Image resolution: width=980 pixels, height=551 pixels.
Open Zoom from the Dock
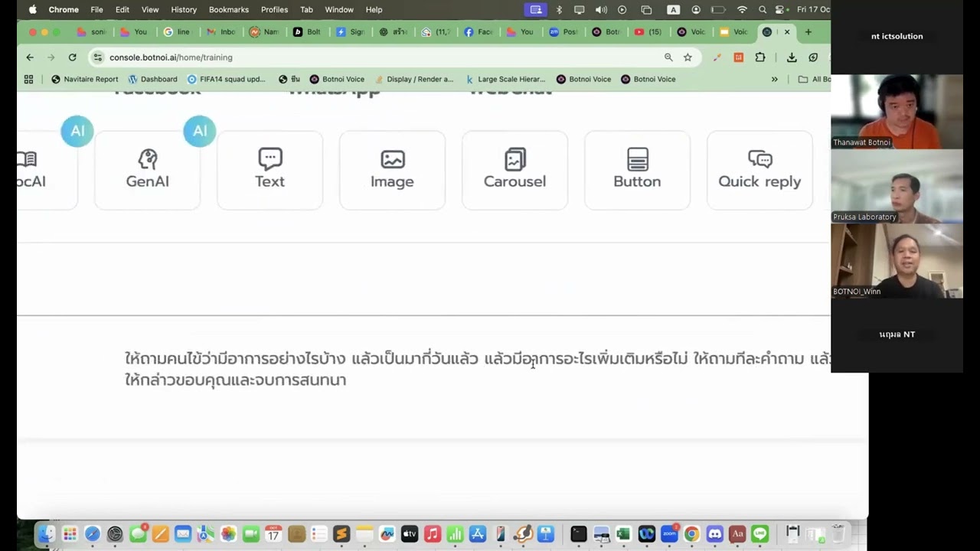[x=669, y=534]
